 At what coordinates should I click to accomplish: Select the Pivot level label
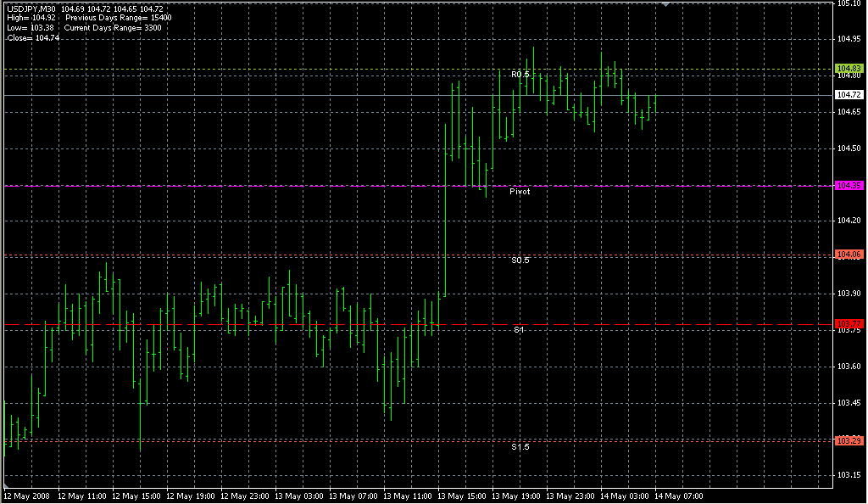point(520,192)
